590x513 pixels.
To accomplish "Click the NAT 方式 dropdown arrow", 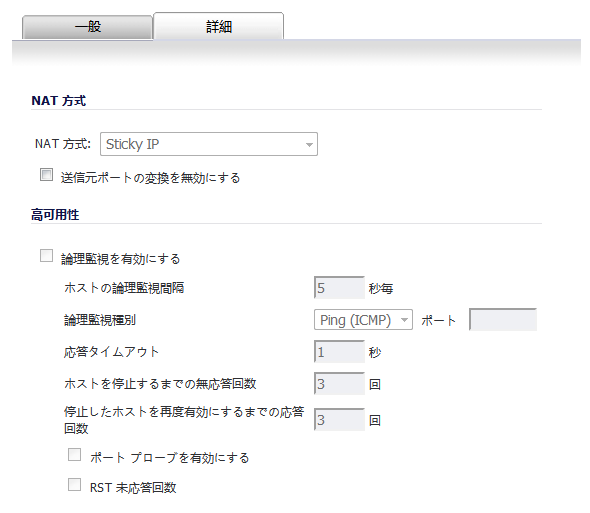I will pos(309,145).
